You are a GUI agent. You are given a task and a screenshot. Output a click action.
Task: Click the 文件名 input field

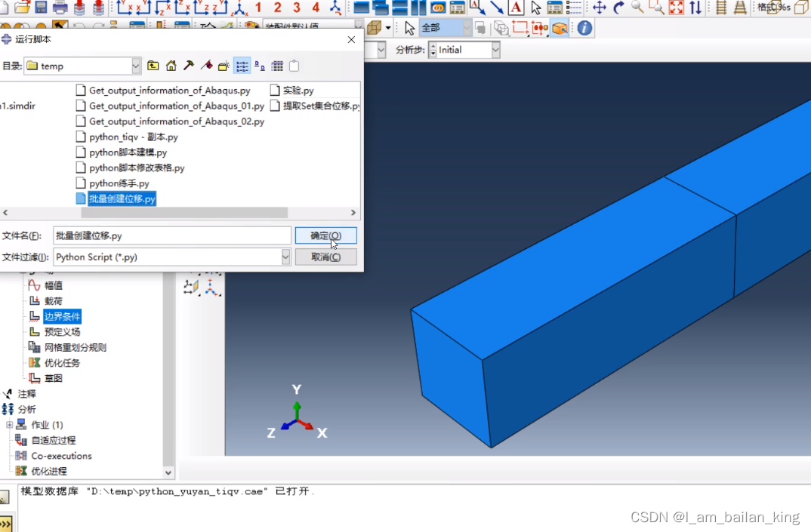pos(172,235)
